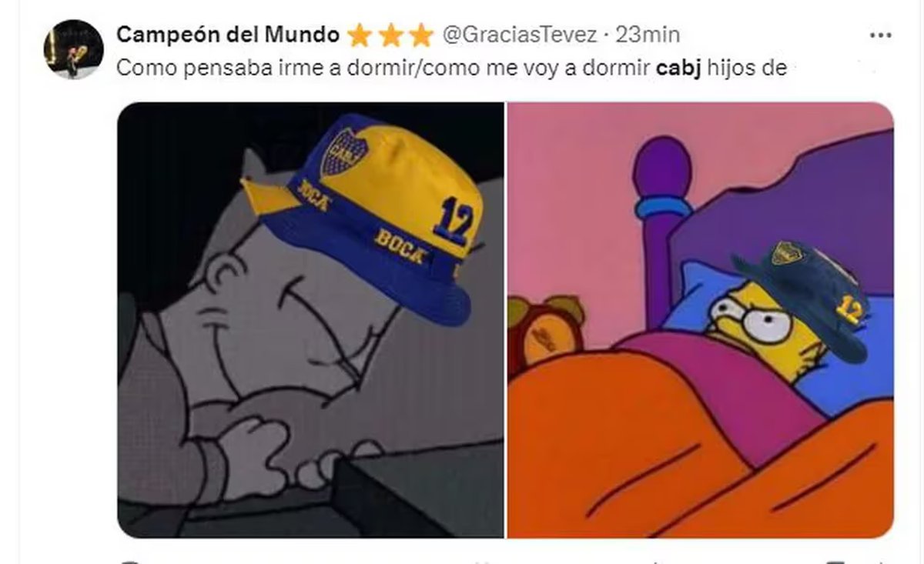Image resolution: width=924 pixels, height=564 pixels.
Task: Open the tweet's three-dot more options menu
Action: (x=879, y=35)
